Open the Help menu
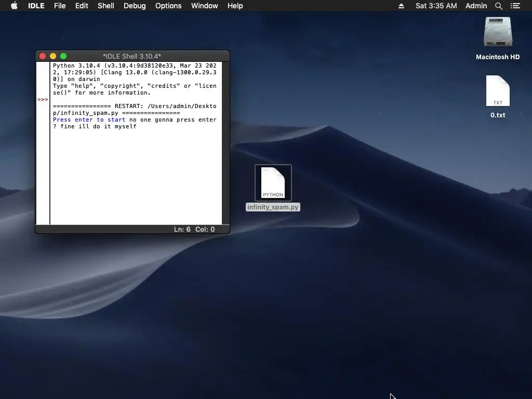 pyautogui.click(x=235, y=6)
